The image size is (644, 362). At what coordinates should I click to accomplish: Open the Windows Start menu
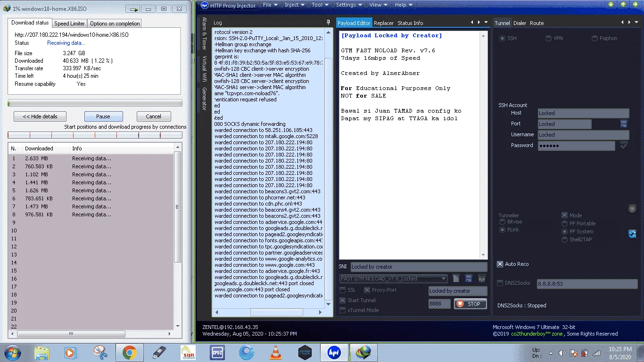coord(12,353)
